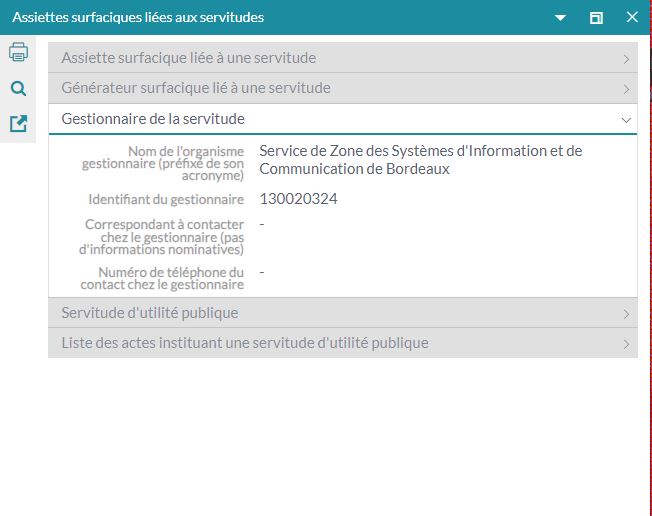
Task: Click the Assiettes surfaciques liées aux servitudes title
Action: coord(138,18)
